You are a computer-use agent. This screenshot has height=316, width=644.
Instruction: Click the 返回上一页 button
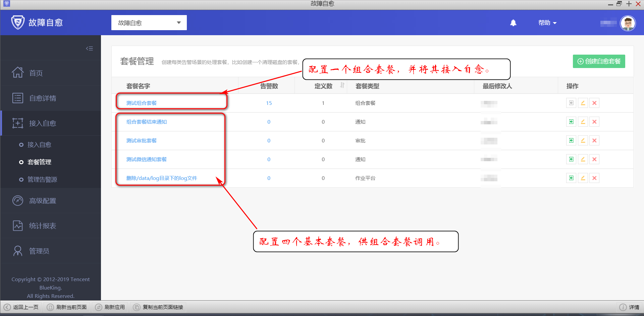click(x=21, y=307)
